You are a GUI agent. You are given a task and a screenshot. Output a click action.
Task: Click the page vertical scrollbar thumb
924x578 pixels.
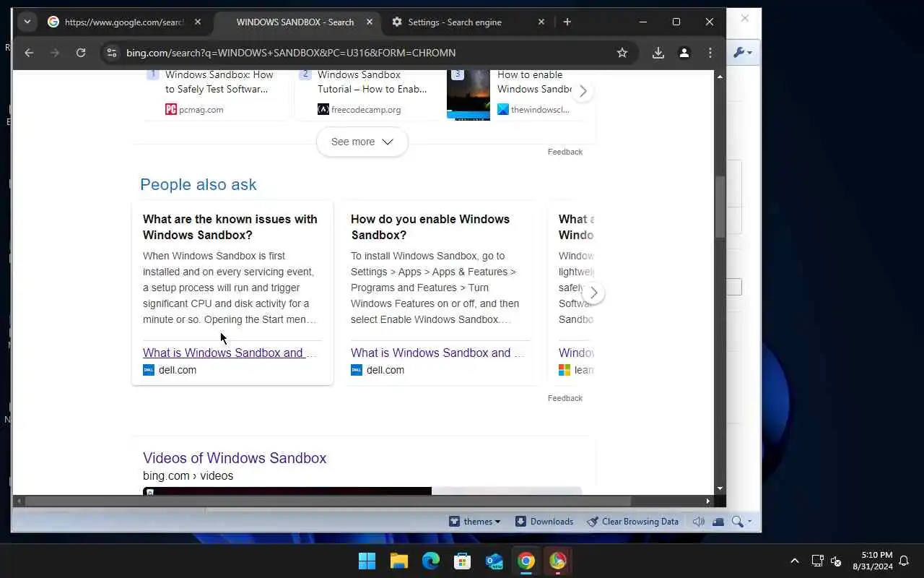click(x=720, y=207)
